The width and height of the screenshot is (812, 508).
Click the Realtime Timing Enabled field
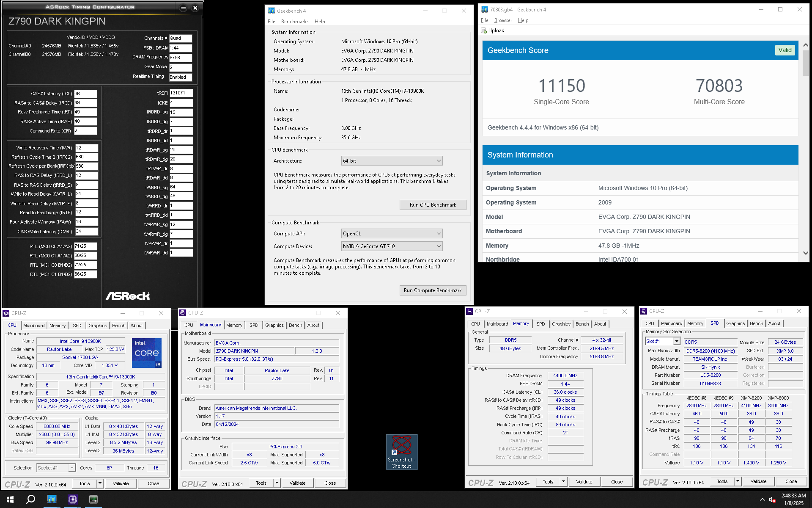click(x=181, y=77)
